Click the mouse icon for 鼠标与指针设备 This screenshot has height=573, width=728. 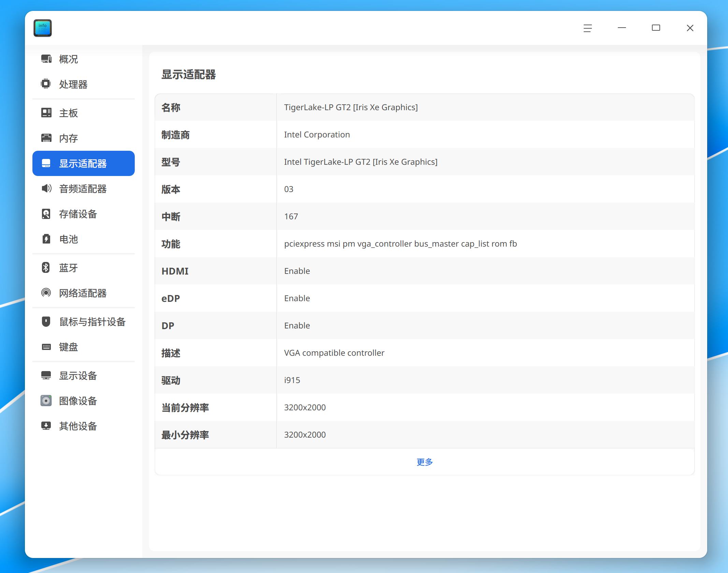coord(46,321)
